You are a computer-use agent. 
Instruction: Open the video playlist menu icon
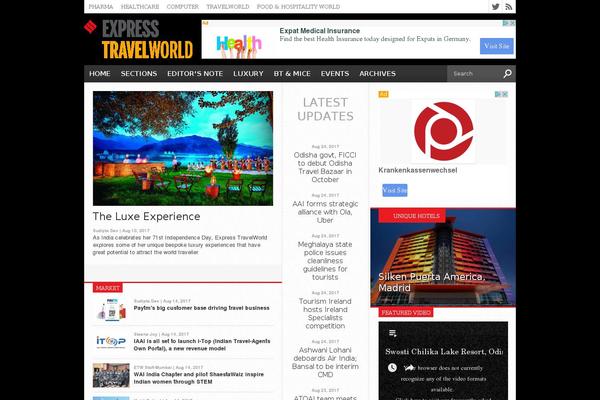coord(393,333)
